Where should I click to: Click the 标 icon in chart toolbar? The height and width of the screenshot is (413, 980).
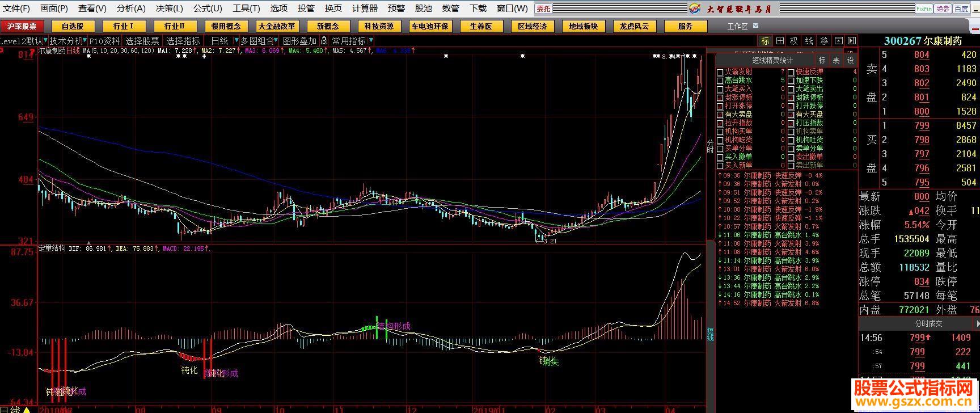(x=765, y=41)
